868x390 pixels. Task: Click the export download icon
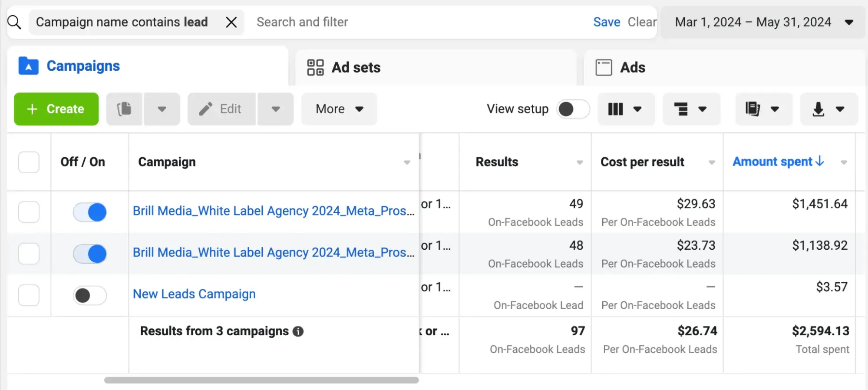(x=818, y=109)
